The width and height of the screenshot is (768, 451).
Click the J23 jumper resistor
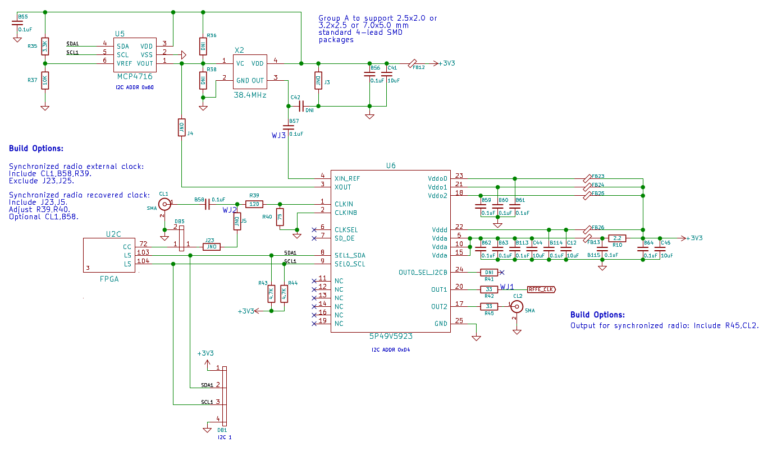pos(211,247)
